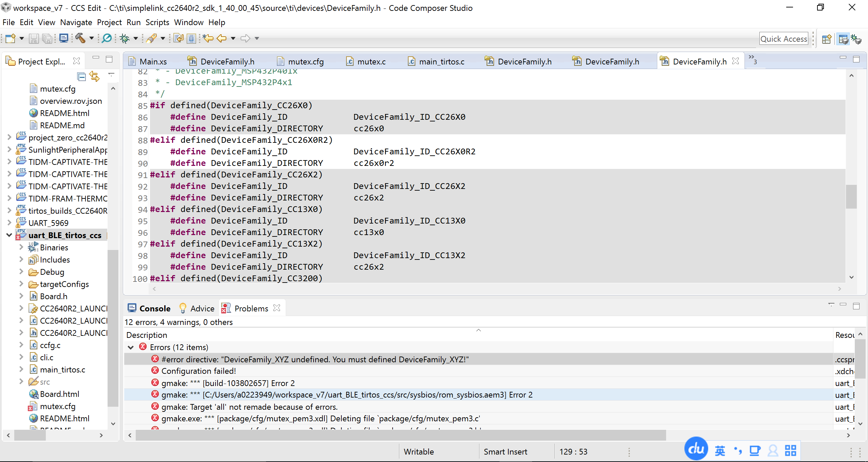Click the editor scroll-down arrow
This screenshot has width=868, height=462.
(851, 277)
